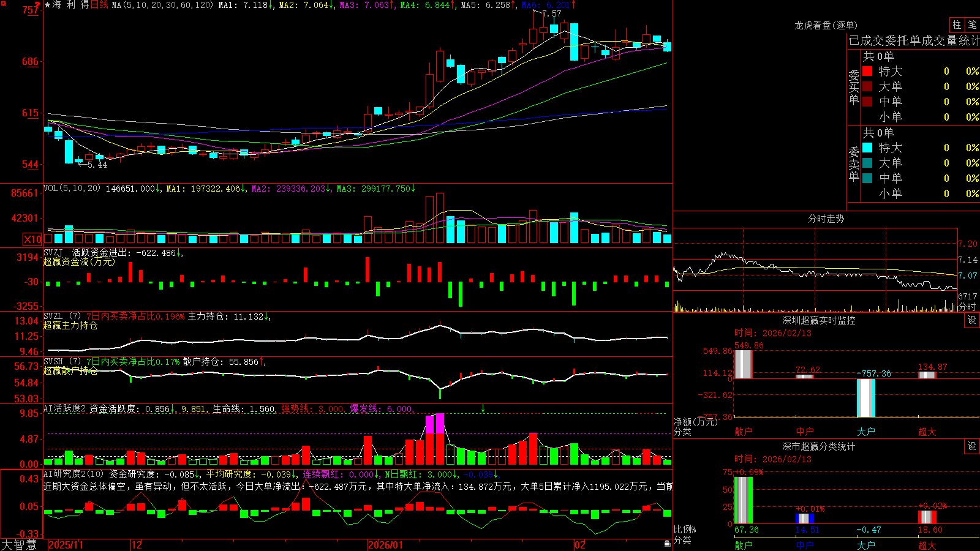980x551 pixels.
Task: Click the 7.57 high price marker
Action: point(552,13)
